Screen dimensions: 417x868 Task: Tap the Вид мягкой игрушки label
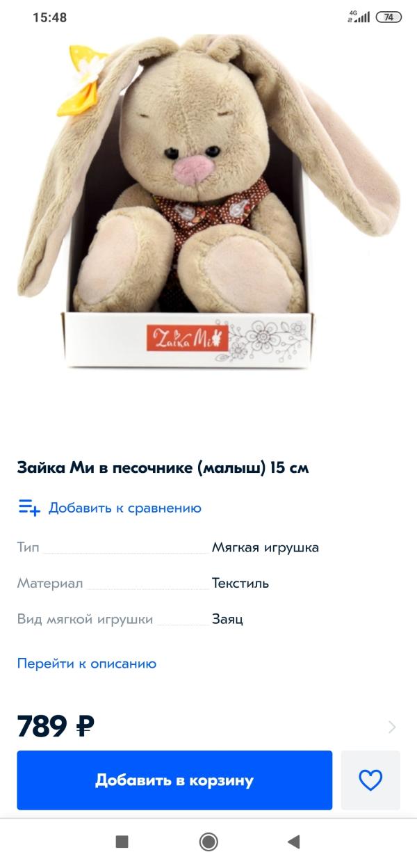[85, 620]
